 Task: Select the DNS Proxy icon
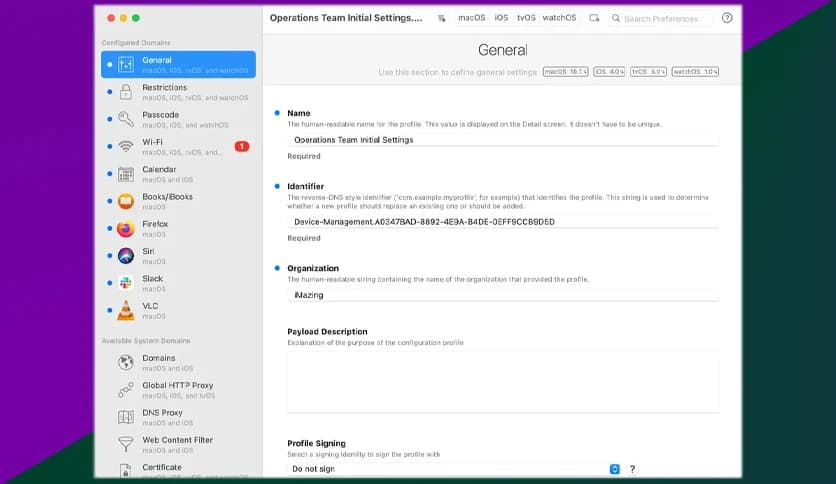[x=126, y=417]
